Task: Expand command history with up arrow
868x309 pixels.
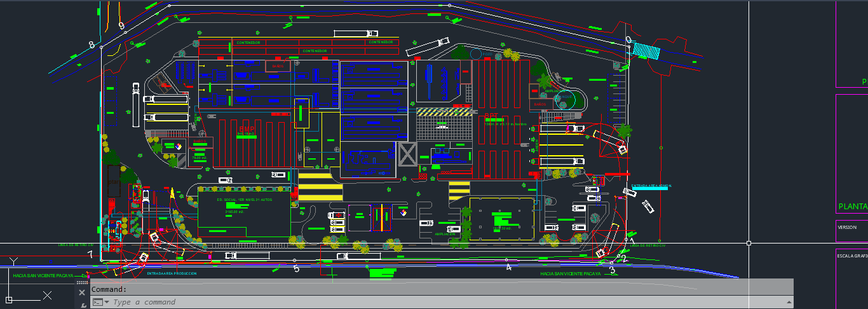Action: pos(789,302)
